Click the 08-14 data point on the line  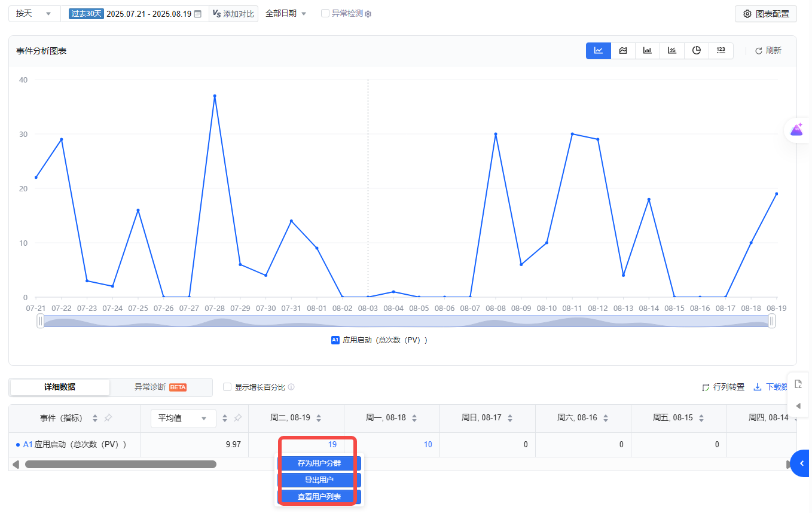point(649,199)
